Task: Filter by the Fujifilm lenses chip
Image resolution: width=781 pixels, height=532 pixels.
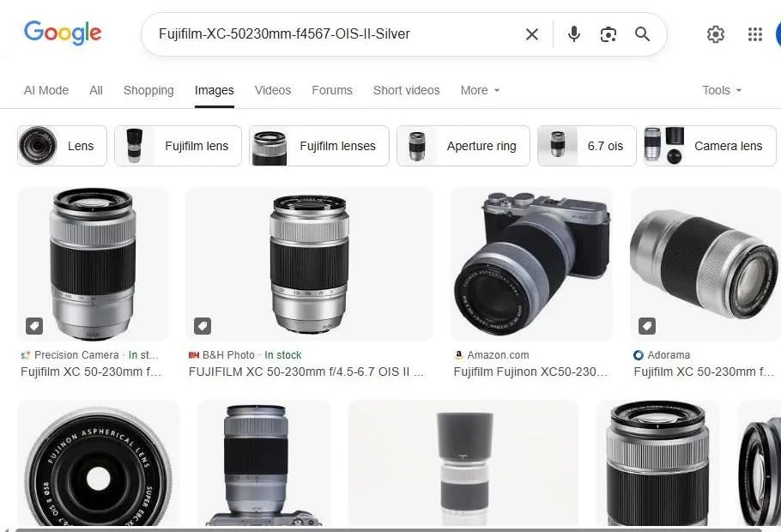Action: tap(319, 146)
